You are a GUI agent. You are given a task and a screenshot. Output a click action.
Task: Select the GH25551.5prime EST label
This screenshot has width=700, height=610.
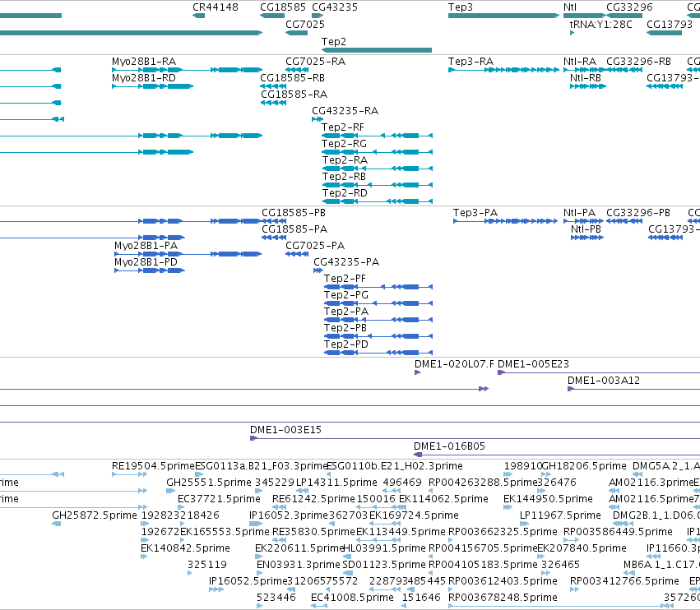(x=209, y=483)
